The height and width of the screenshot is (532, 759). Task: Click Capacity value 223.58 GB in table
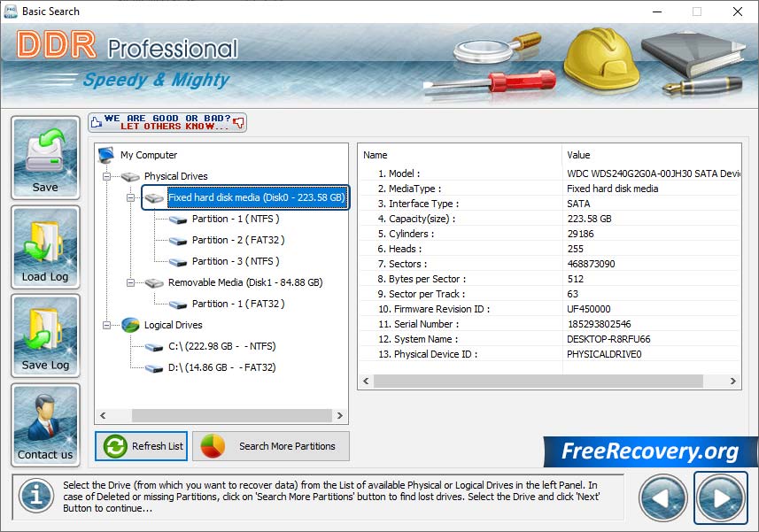590,219
